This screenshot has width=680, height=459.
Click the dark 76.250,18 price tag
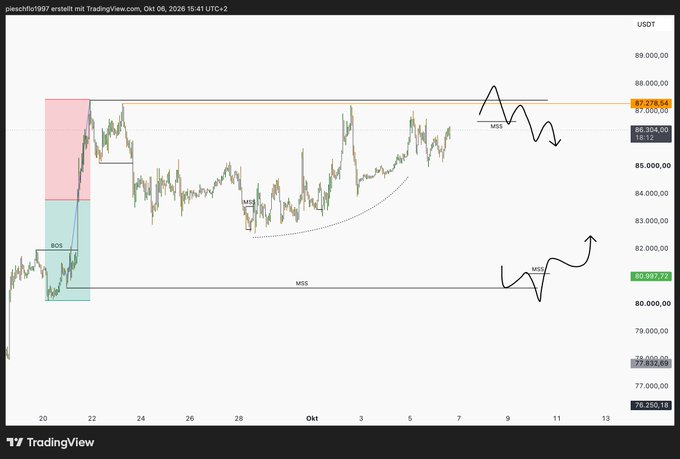pos(651,405)
